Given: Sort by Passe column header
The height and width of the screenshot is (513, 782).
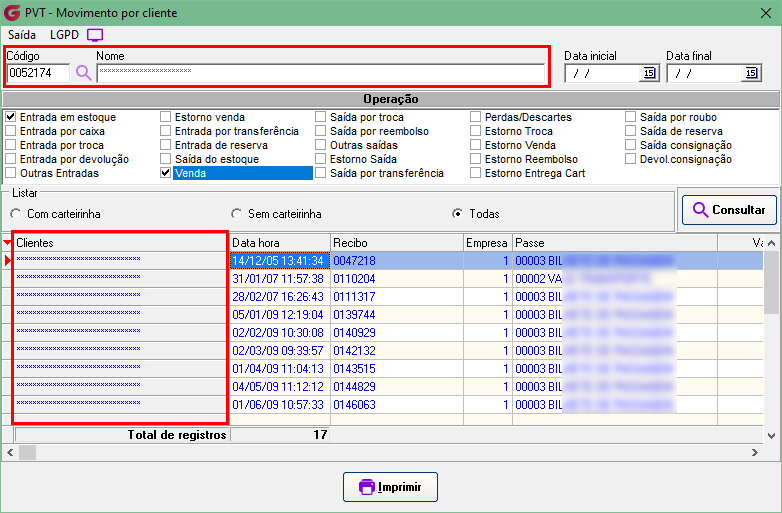Looking at the screenshot, I should (x=615, y=243).
